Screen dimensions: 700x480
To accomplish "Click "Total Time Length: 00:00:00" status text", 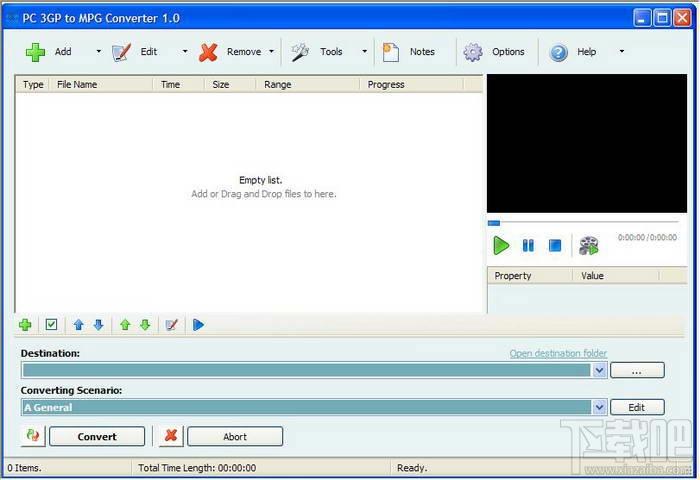I will (197, 468).
